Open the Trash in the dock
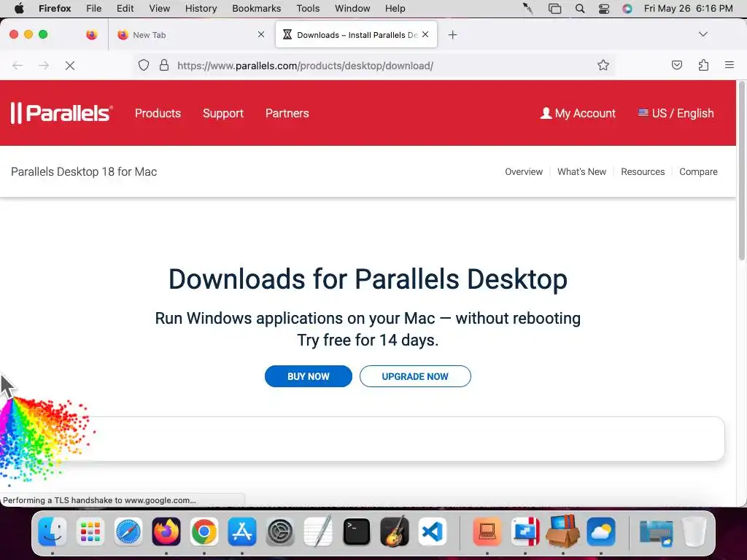The image size is (747, 560). point(694,532)
